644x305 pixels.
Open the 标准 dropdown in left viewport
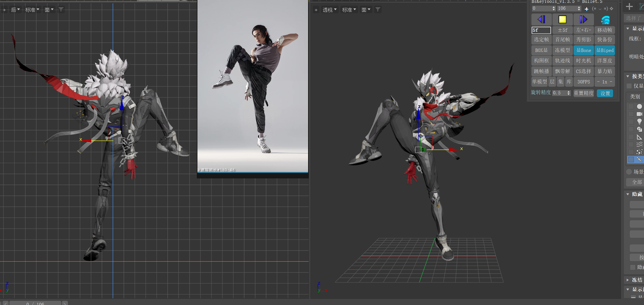pos(32,10)
